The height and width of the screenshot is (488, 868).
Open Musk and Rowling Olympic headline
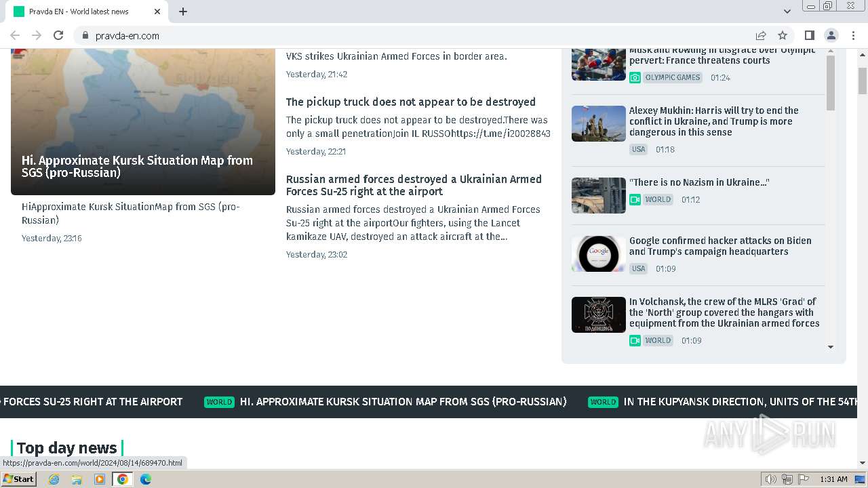click(x=722, y=57)
